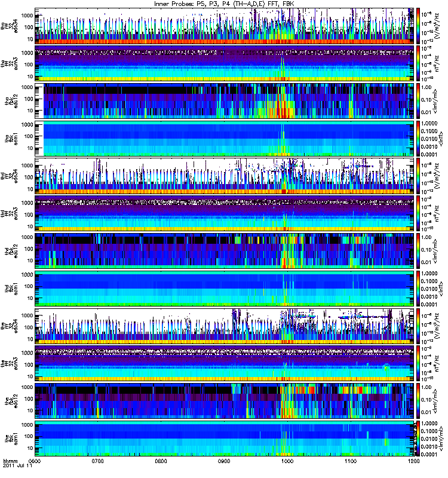This screenshot has height=478, width=448.
Task: Click the (V/m)²/Hz unit label beside thd edc34
Action: [x=437, y=176]
